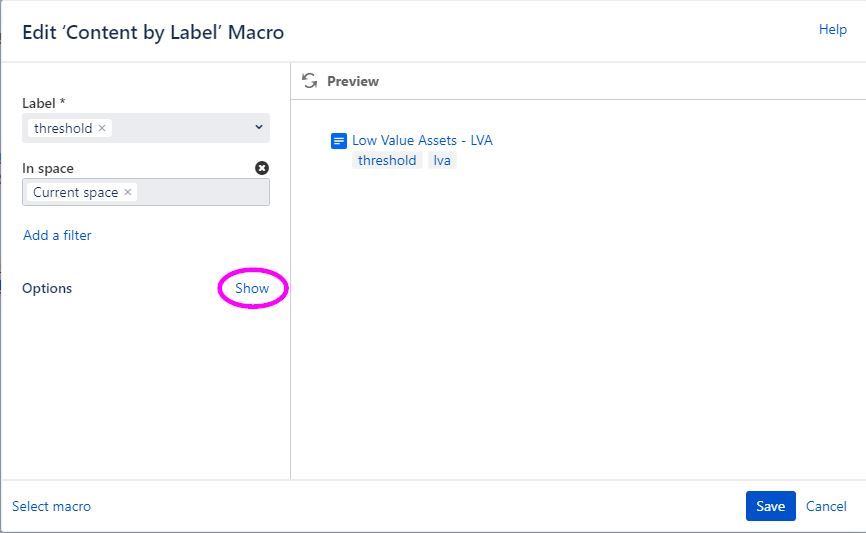The height and width of the screenshot is (533, 866).
Task: Open the Label dropdown arrow
Action: 258,127
